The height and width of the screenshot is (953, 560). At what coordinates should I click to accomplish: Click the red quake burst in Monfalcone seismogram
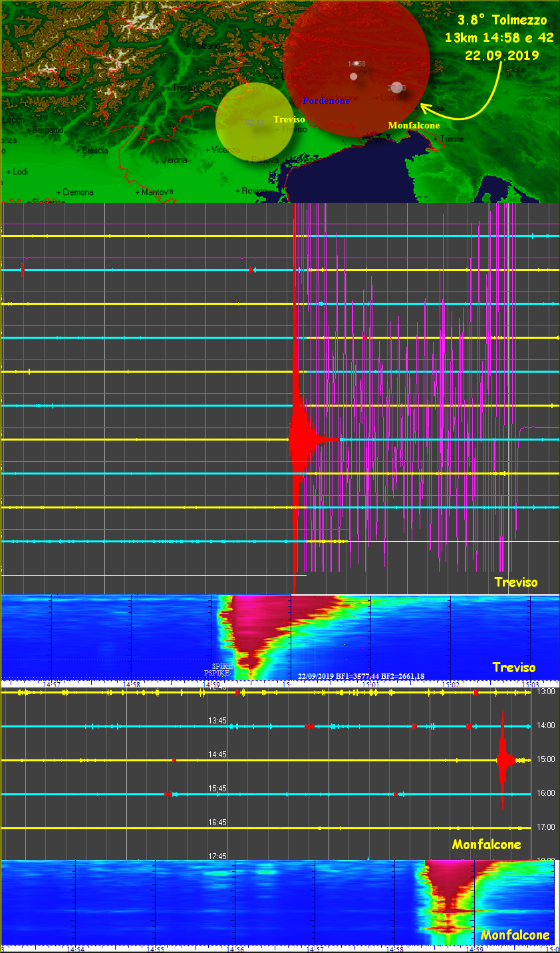(503, 759)
